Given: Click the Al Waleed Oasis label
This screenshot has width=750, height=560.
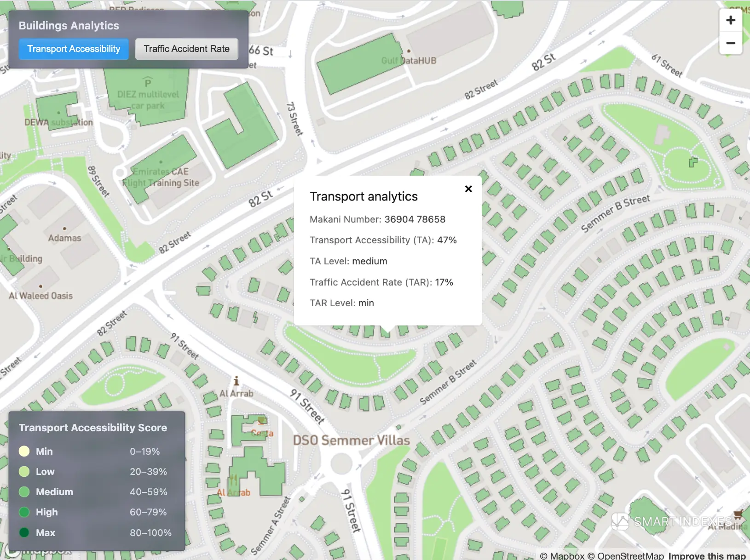Looking at the screenshot, I should pos(41,296).
